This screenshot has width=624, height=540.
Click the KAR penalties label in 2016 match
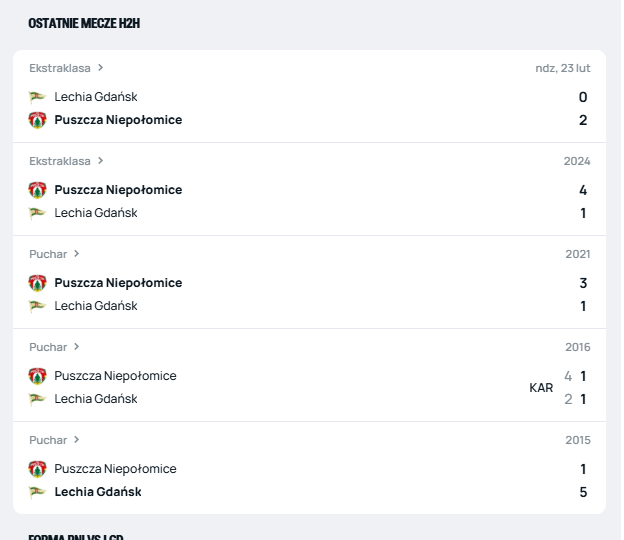[541, 388]
